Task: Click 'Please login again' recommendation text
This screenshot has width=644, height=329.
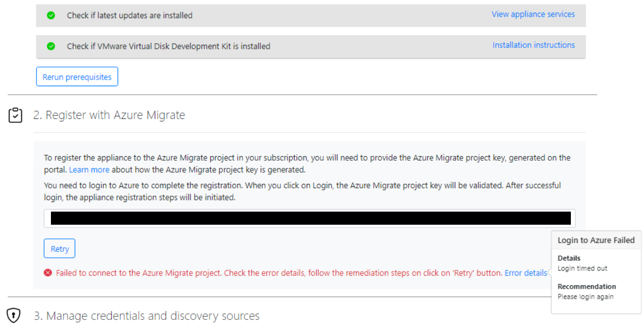Action: 586,297
